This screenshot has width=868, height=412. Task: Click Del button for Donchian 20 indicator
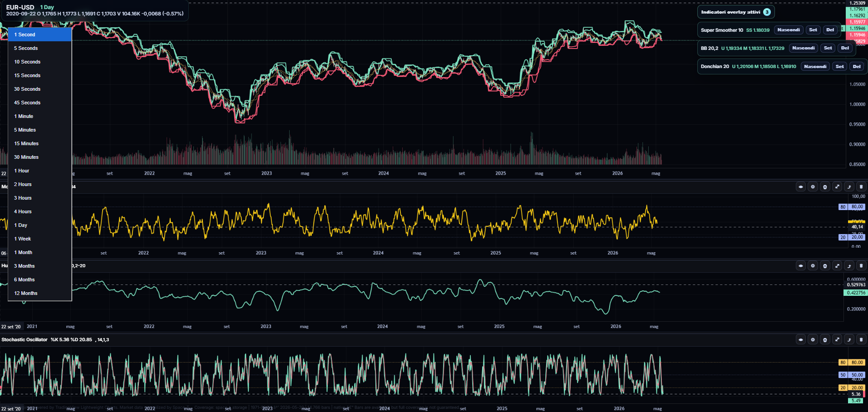857,67
